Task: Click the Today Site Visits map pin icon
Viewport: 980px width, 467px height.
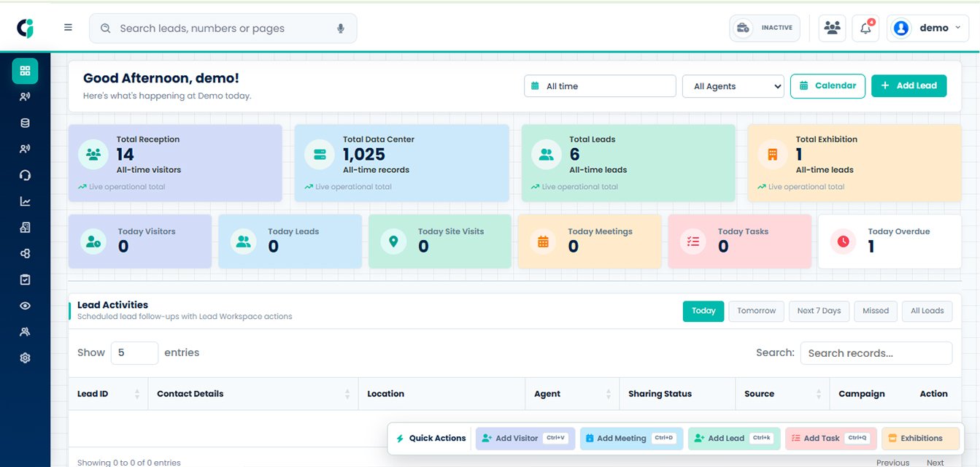Action: (394, 241)
